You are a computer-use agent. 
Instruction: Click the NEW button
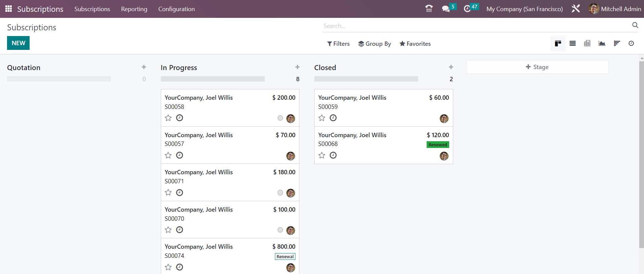pyautogui.click(x=19, y=43)
